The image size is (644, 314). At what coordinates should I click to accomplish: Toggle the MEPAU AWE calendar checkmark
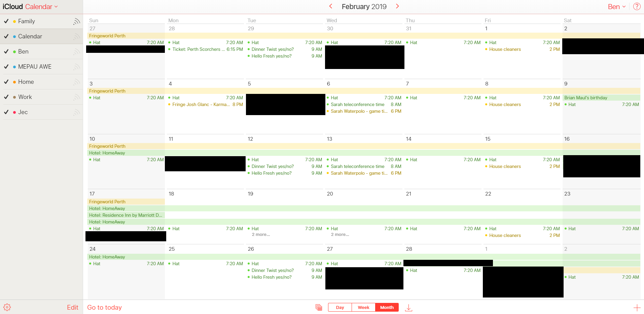tap(6, 67)
